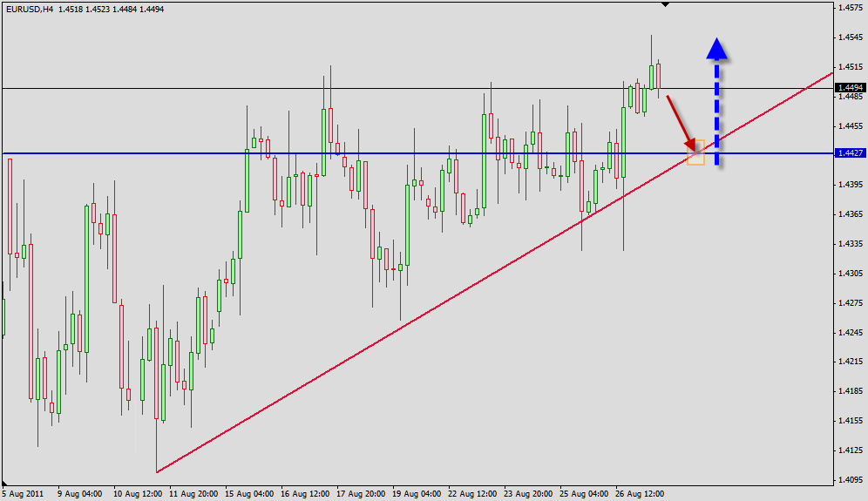Click the 5 Aug 2011 date label
The height and width of the screenshot is (501, 868).
pyautogui.click(x=23, y=494)
